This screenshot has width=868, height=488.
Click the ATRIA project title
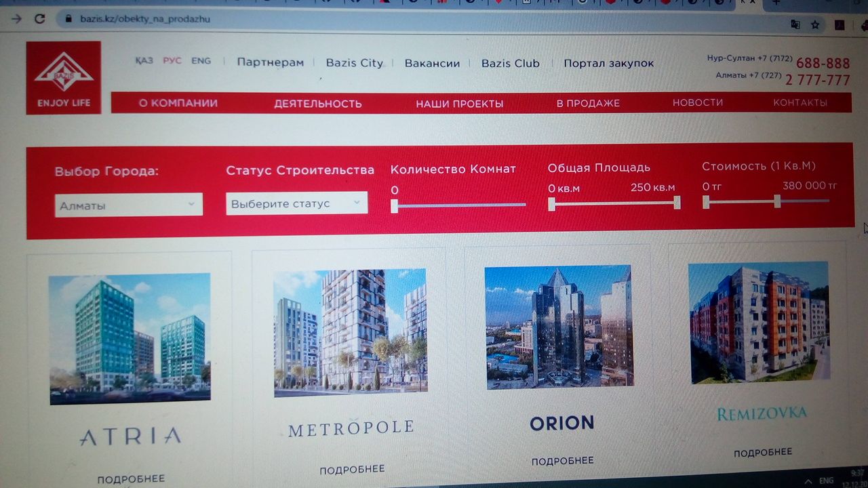click(130, 436)
